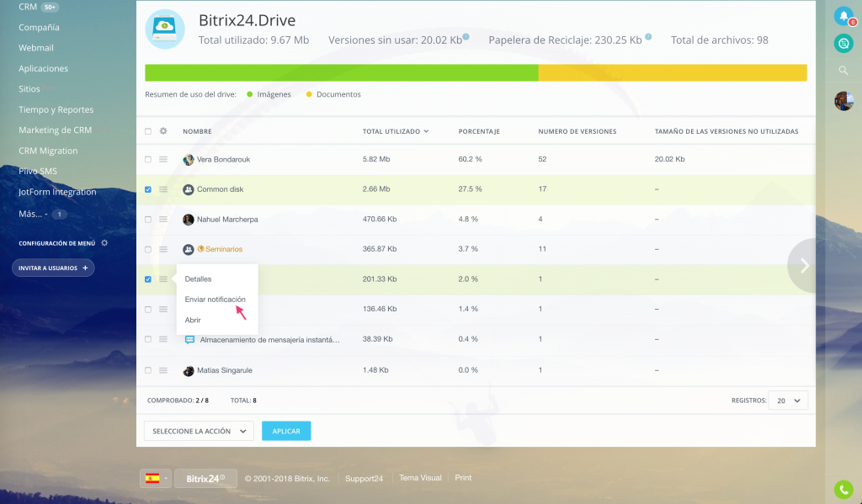Check the 136.46 Kb row checkbox
Image resolution: width=862 pixels, height=504 pixels.
148,310
